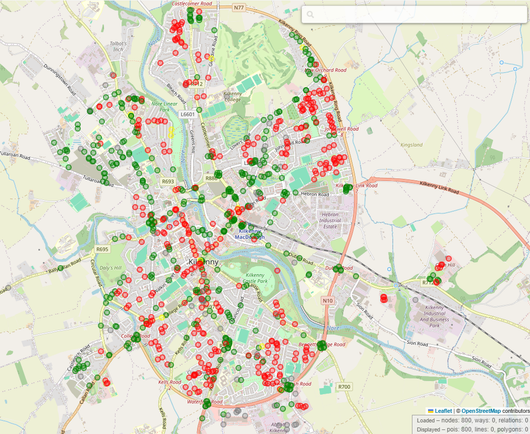This screenshot has width=530, height=434.
Task: Click the Ukraine flag icon beside Leaflet
Action: click(x=431, y=411)
